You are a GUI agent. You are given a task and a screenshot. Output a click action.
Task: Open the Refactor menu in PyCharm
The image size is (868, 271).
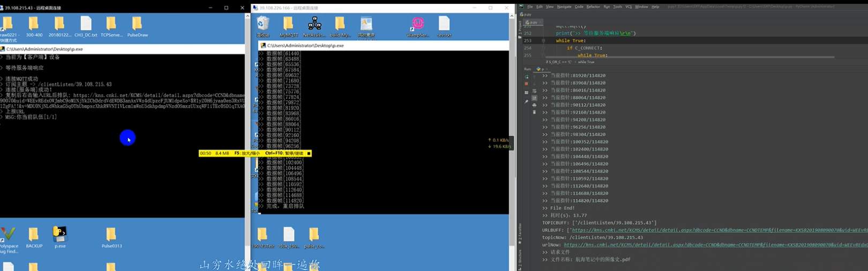[x=593, y=6]
